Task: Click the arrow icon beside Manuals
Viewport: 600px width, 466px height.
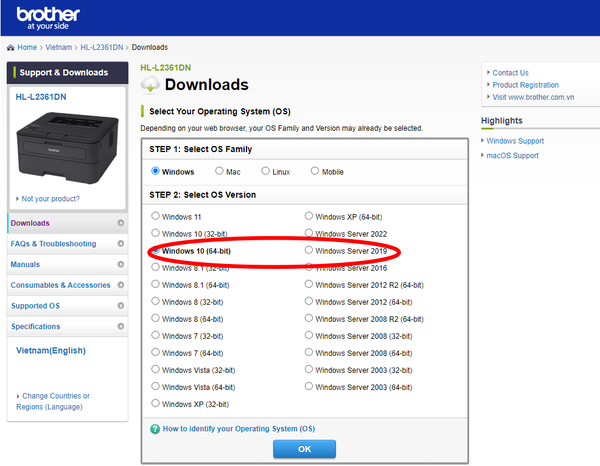Action: [121, 264]
